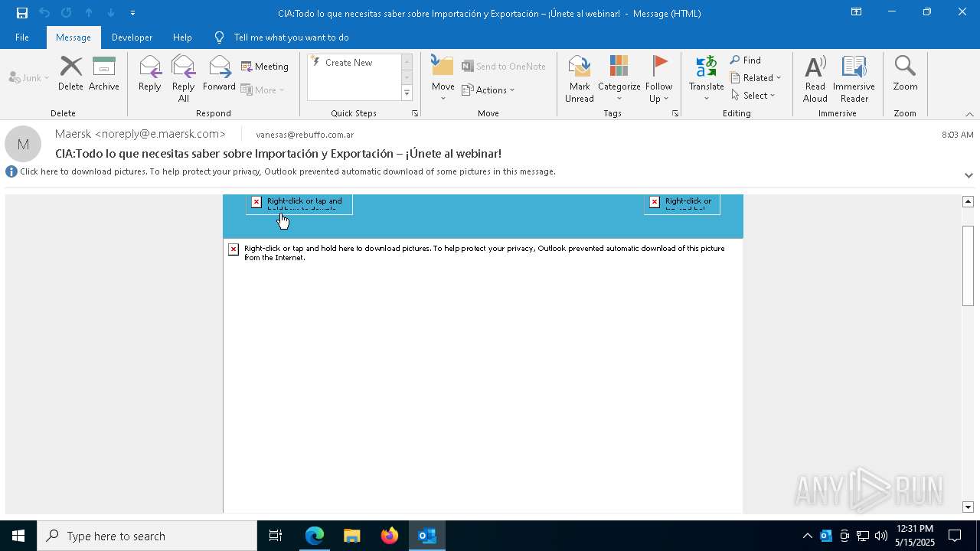Viewport: 980px width, 551px height.
Task: Click the Translate button
Action: [707, 79]
